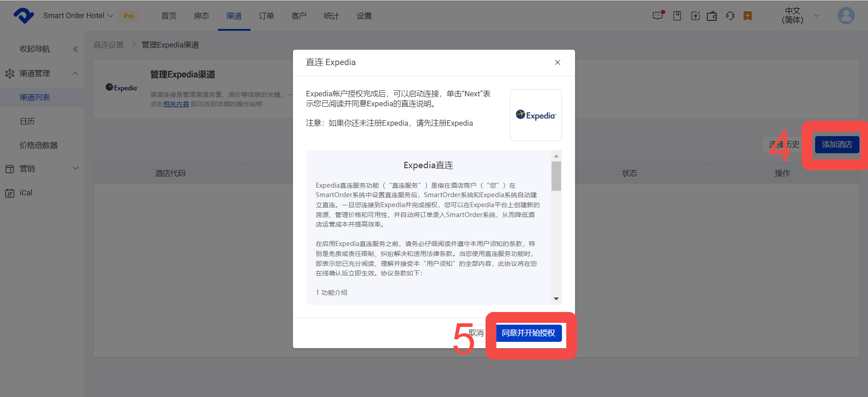This screenshot has height=397, width=868.
Task: Open the 统计 tab
Action: click(x=331, y=16)
